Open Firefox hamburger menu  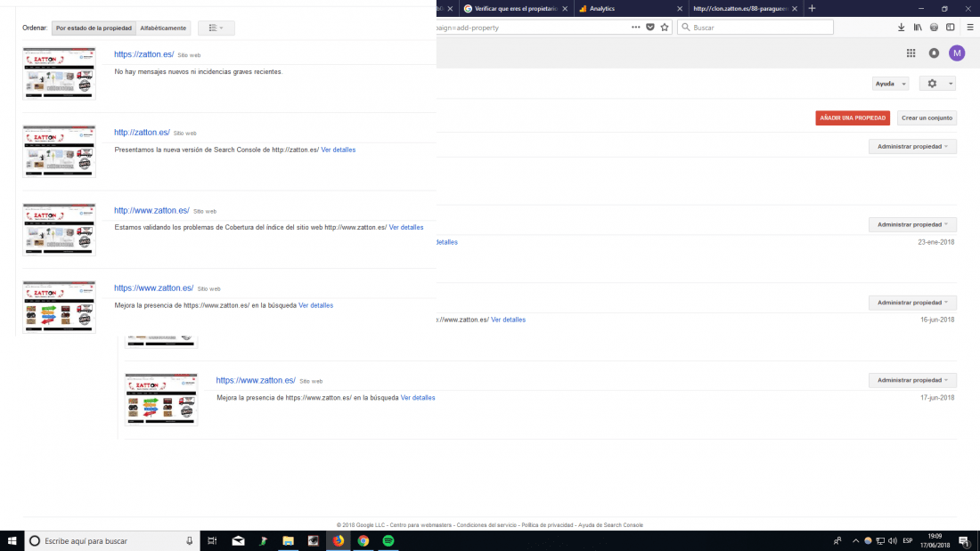pyautogui.click(x=970, y=28)
